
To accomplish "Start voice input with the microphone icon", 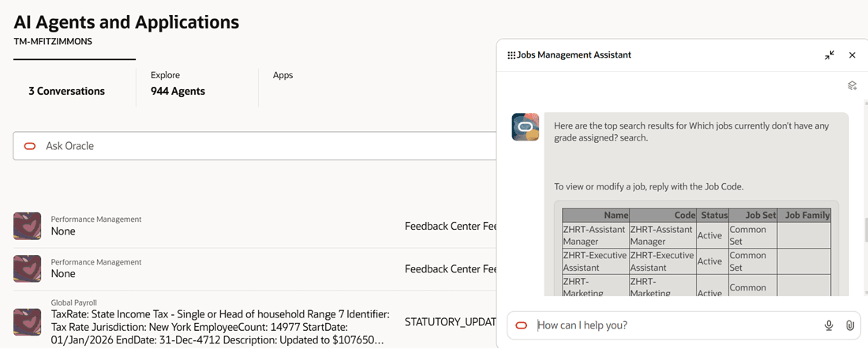I will point(829,326).
